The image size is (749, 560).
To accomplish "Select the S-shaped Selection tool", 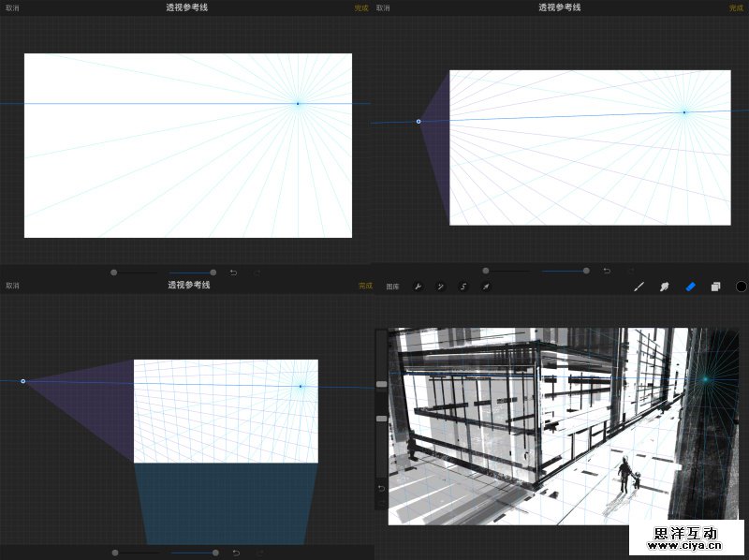I will click(x=463, y=287).
